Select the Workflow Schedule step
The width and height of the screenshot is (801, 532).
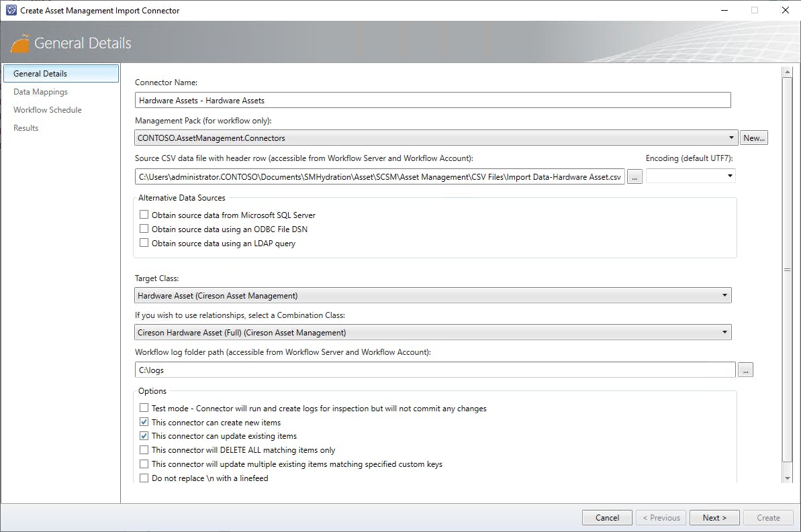point(48,110)
